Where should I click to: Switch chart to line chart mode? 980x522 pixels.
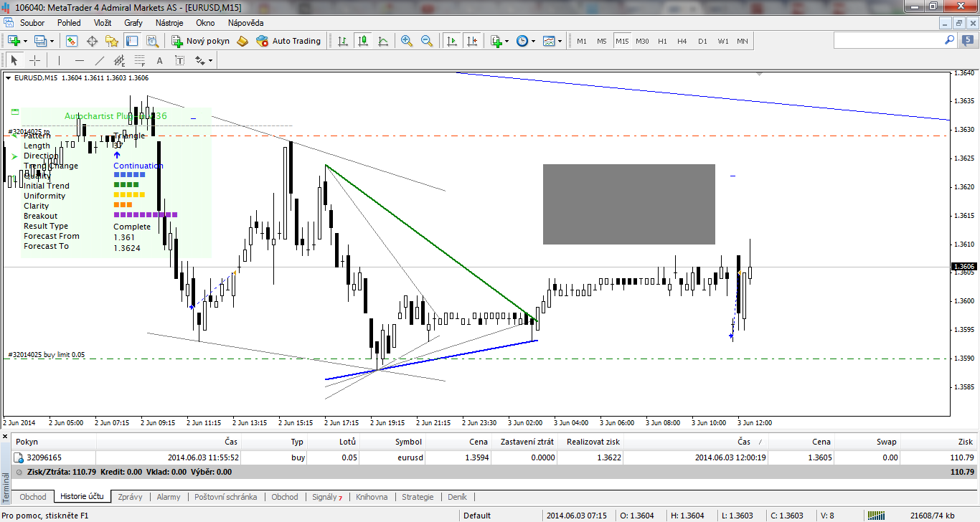coord(383,41)
